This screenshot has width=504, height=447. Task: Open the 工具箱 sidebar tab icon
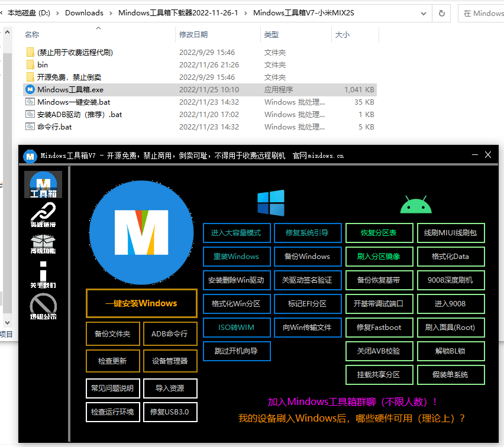point(43,184)
